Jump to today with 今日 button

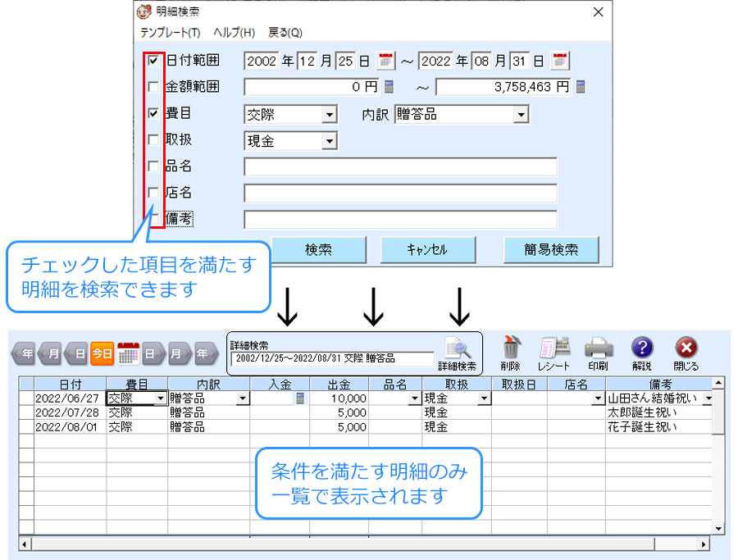[x=102, y=354]
